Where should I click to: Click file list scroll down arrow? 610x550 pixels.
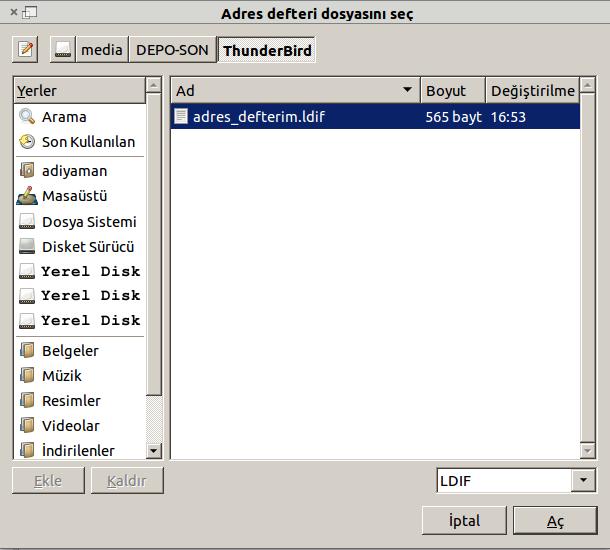point(587,451)
